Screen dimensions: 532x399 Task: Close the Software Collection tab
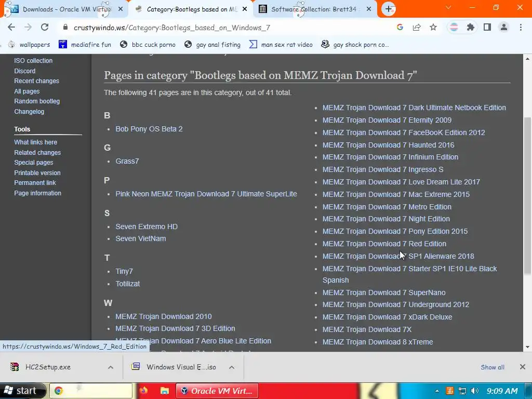[369, 9]
